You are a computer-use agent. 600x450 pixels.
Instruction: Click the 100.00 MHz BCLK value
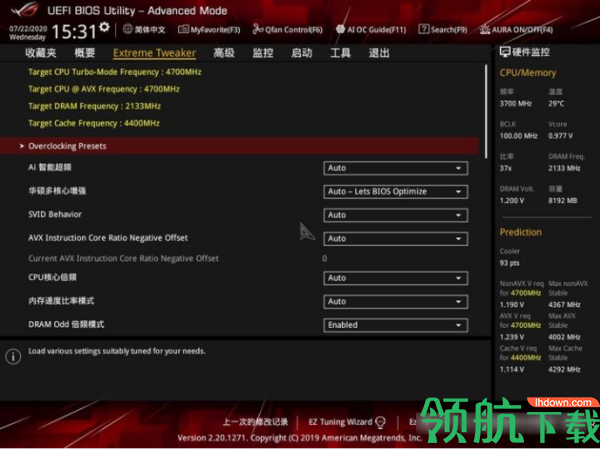(x=518, y=136)
